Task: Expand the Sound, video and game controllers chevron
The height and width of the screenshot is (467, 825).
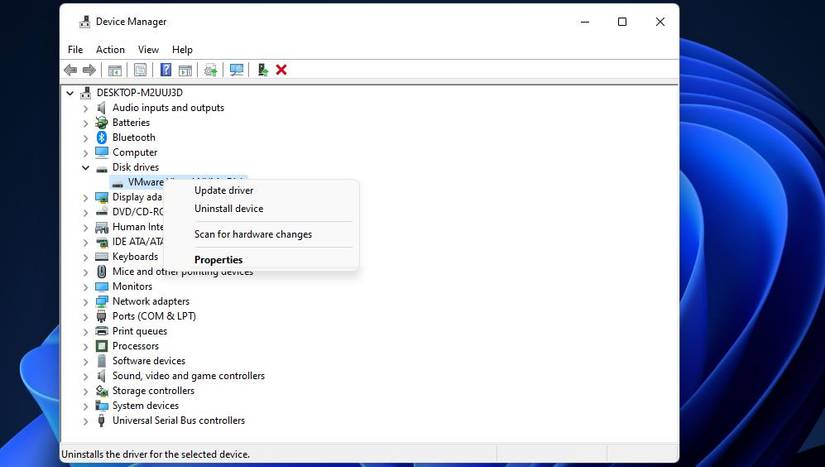Action: click(x=86, y=377)
